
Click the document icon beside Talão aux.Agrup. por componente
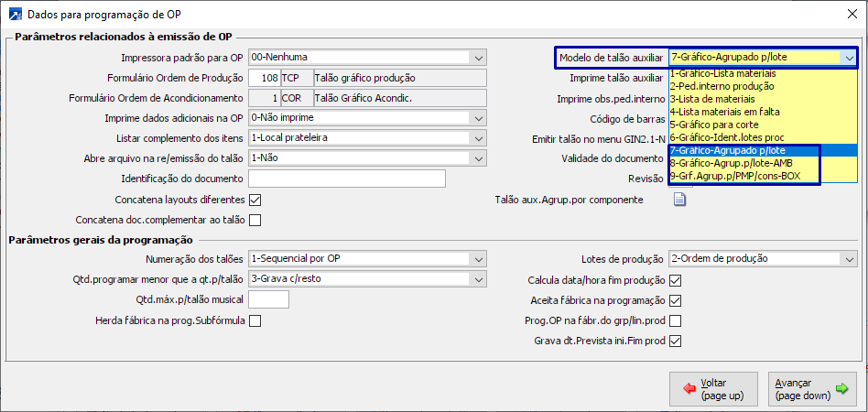(x=680, y=201)
